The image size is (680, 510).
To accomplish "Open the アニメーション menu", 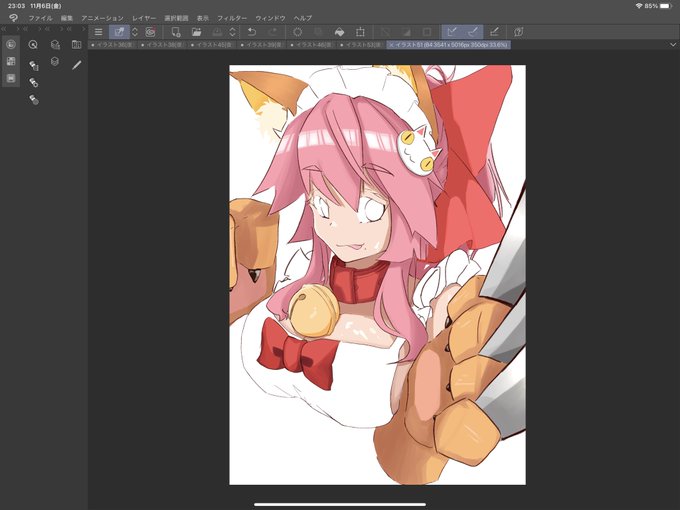I will pyautogui.click(x=102, y=18).
